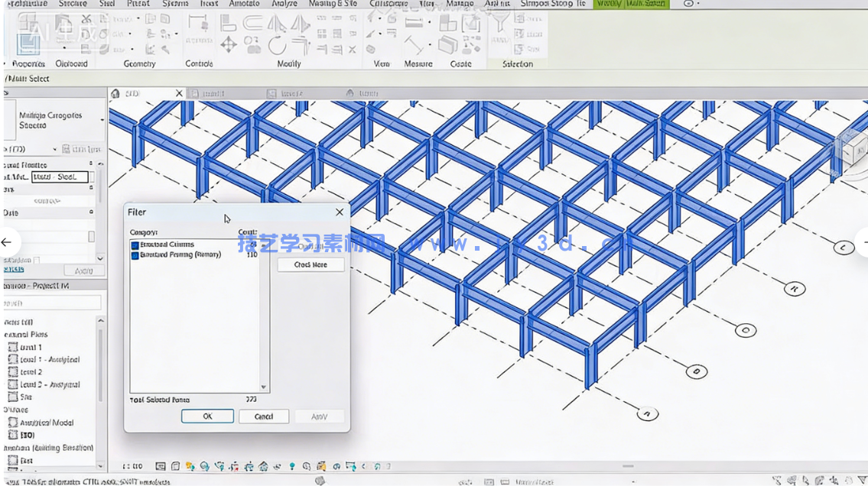This screenshot has height=486, width=868.
Task: Open the view scale dropdown in view bar
Action: tap(133, 466)
